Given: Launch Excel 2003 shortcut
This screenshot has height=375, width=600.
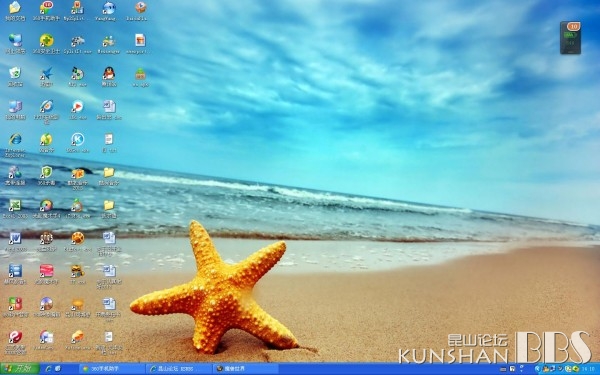Looking at the screenshot, I should pyautogui.click(x=15, y=205).
